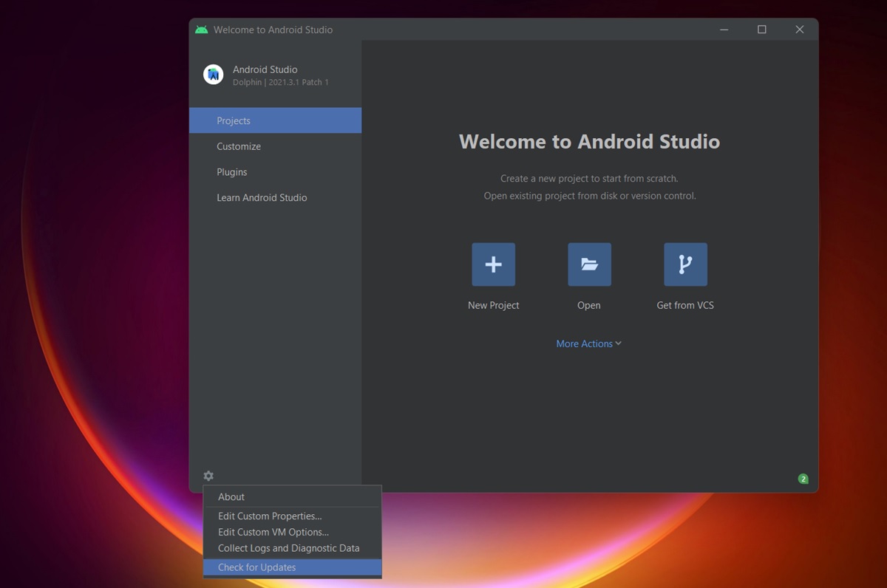Image resolution: width=887 pixels, height=588 pixels.
Task: Click the Open folder icon
Action: tap(589, 264)
